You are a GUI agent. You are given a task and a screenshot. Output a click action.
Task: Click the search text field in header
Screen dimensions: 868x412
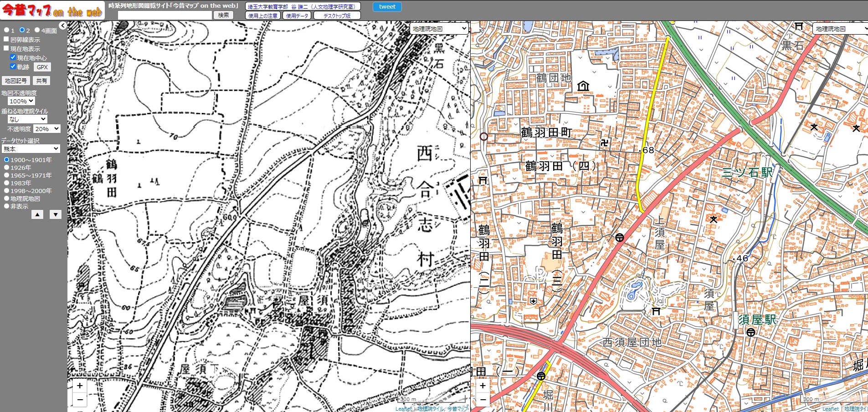165,15
